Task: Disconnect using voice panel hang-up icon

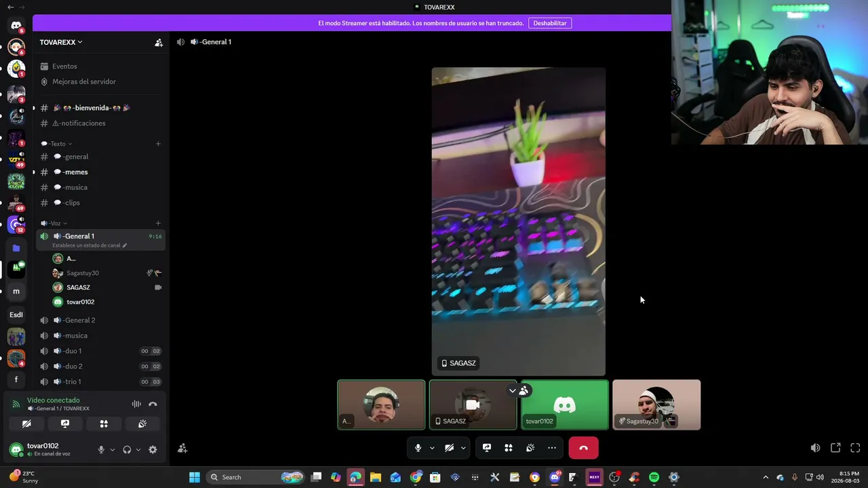Action: point(153,404)
